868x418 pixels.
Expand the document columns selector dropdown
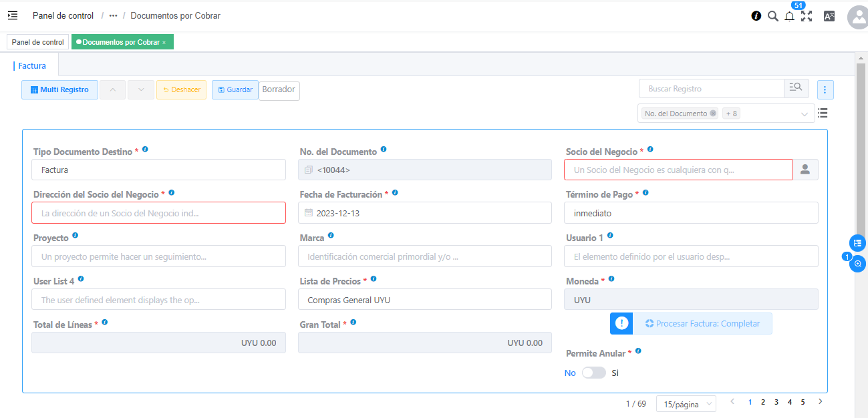(x=804, y=114)
